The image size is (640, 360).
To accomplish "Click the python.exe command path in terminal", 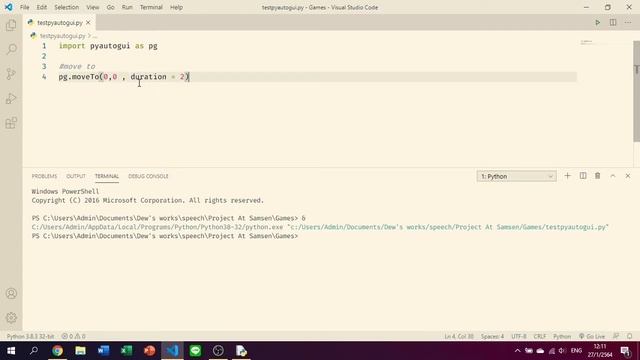I will pyautogui.click(x=157, y=227).
